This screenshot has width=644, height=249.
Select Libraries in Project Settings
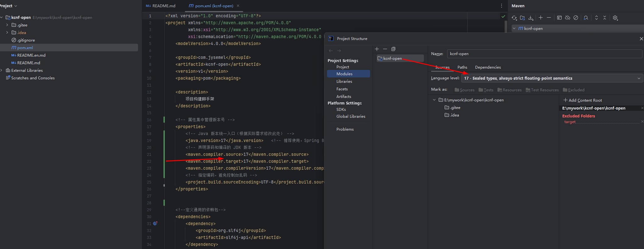click(344, 82)
